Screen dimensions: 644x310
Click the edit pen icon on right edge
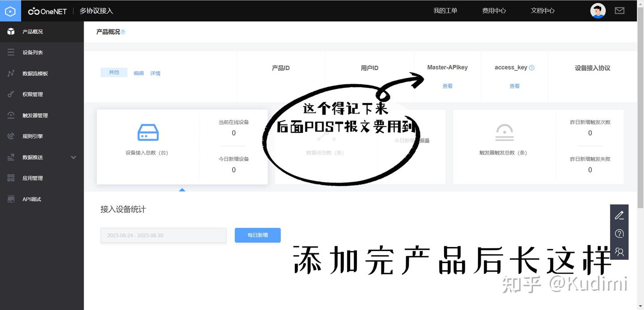coord(619,215)
